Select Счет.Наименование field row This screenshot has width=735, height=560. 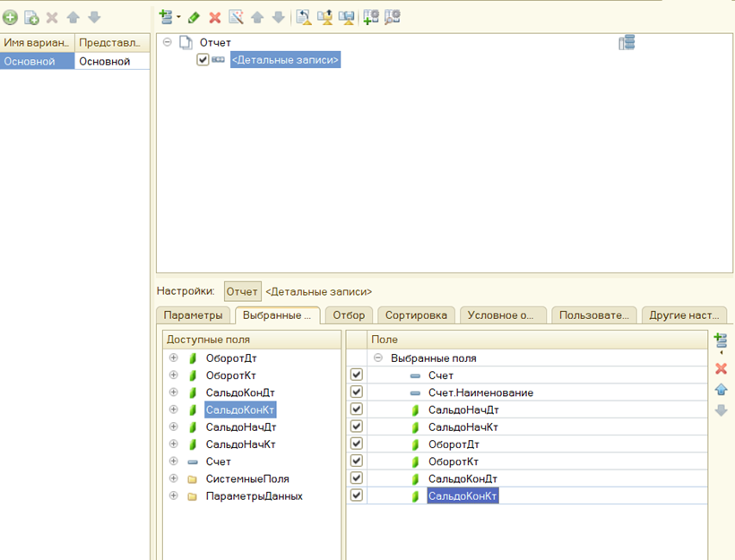click(527, 392)
